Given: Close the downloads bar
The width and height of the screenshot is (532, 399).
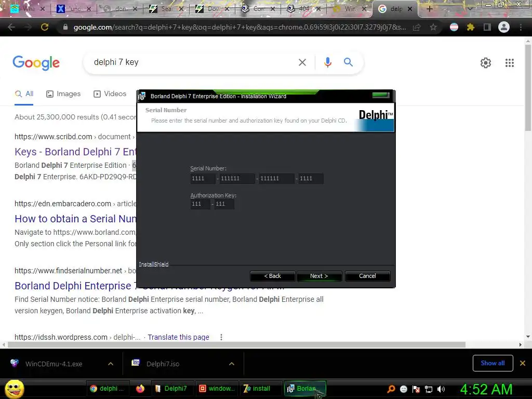Looking at the screenshot, I should [x=523, y=363].
